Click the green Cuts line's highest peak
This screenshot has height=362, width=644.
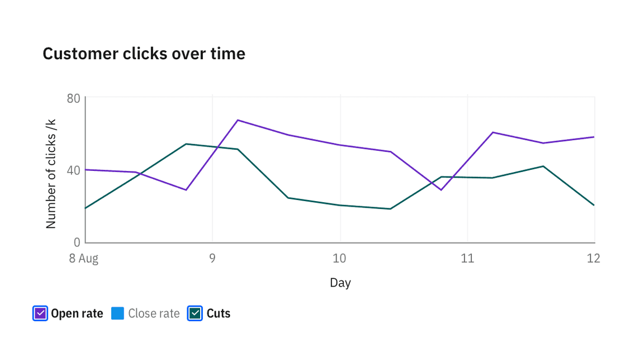point(186,144)
